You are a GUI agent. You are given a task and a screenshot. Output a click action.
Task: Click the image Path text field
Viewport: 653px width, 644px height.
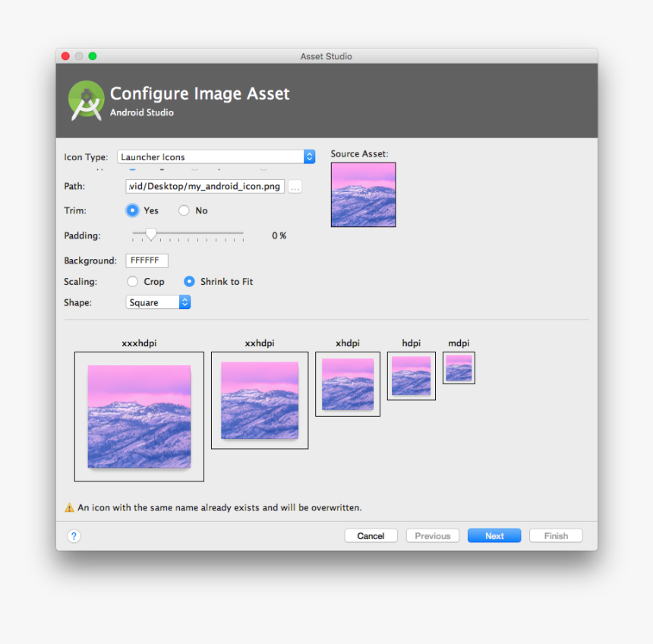click(205, 187)
